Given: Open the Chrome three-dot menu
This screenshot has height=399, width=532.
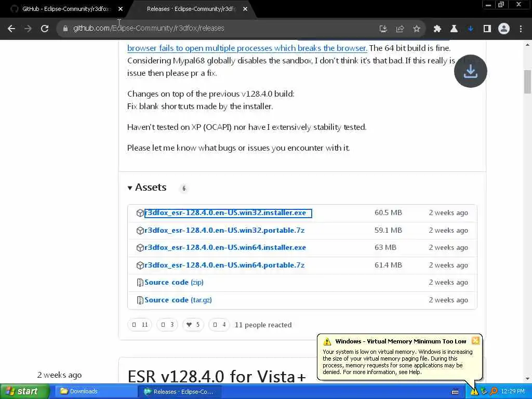Looking at the screenshot, I should pos(521,29).
